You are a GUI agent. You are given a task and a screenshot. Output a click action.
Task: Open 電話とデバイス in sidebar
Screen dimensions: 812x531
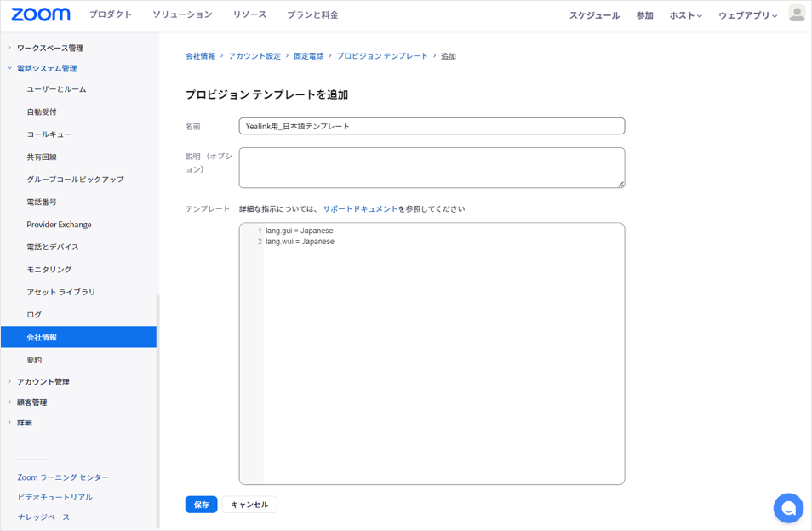point(53,247)
